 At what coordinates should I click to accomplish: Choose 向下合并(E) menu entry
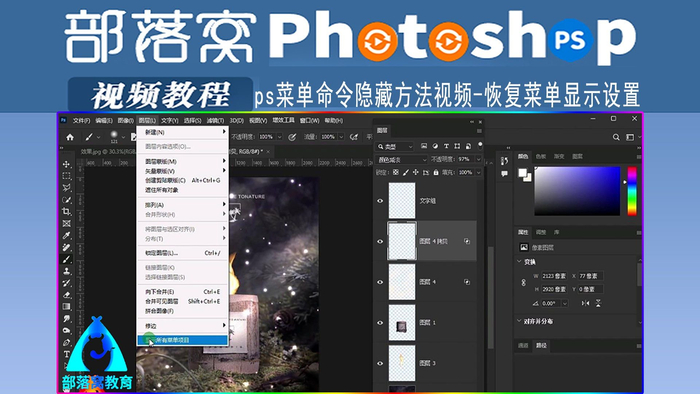[x=183, y=292]
